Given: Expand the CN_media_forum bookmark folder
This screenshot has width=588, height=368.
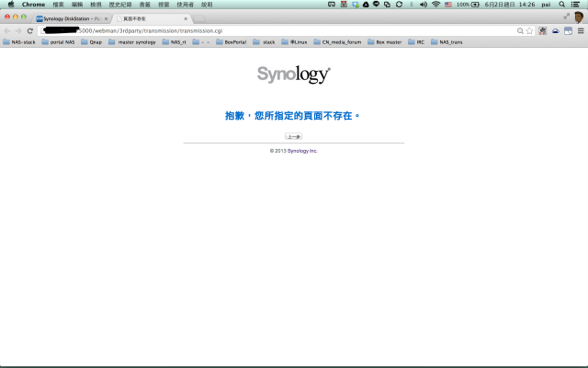Looking at the screenshot, I should pyautogui.click(x=337, y=42).
